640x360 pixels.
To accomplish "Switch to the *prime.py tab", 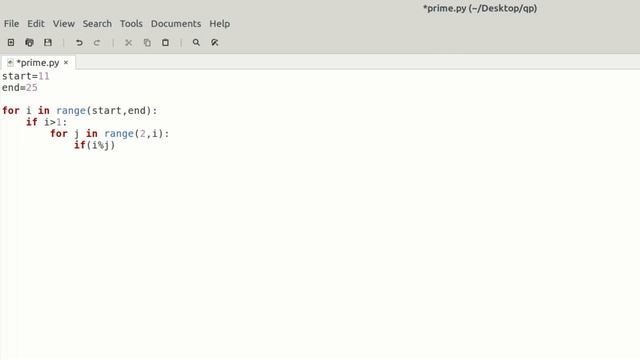I will (38, 62).
